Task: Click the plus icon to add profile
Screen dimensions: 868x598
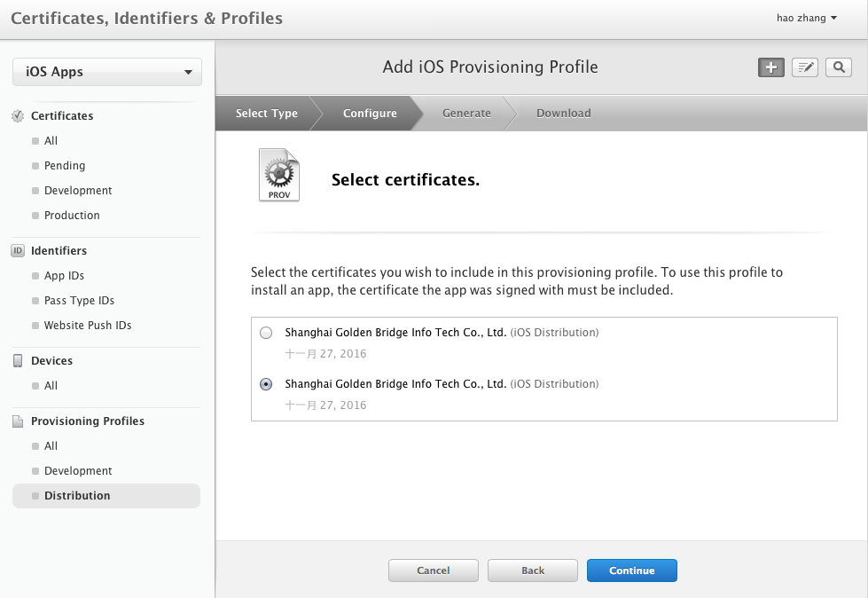Action: (771, 67)
